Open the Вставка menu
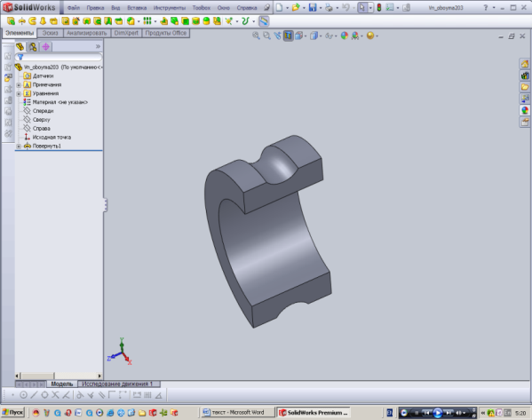Screen dimensions: 532x420 [x=137, y=7]
